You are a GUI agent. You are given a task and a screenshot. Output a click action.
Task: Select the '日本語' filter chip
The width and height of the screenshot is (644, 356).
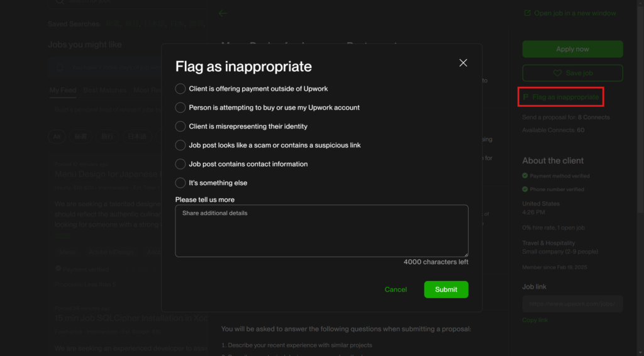[137, 136]
